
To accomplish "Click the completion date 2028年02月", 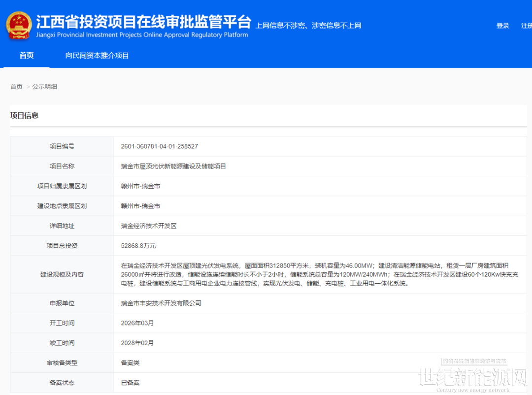I will click(137, 343).
